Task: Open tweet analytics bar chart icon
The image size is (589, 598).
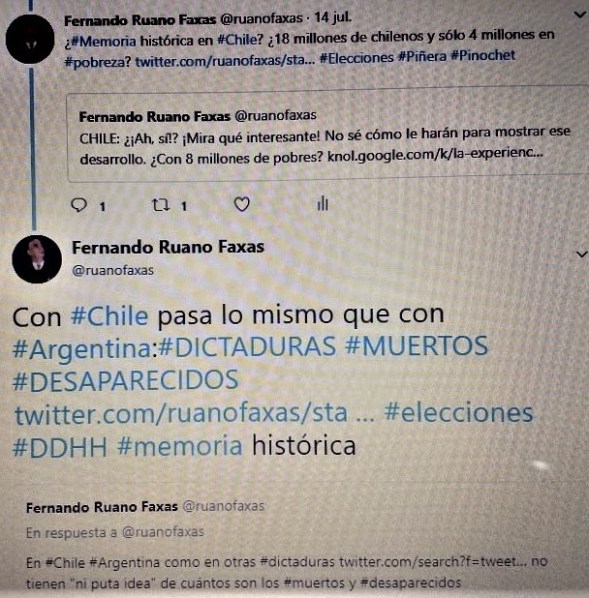Action: pyautogui.click(x=323, y=203)
